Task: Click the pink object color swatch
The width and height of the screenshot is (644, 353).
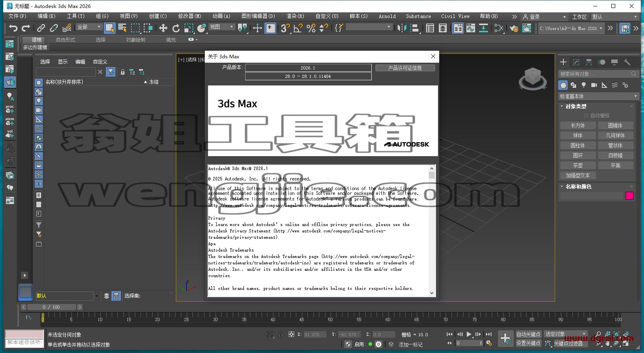Action: click(x=630, y=196)
